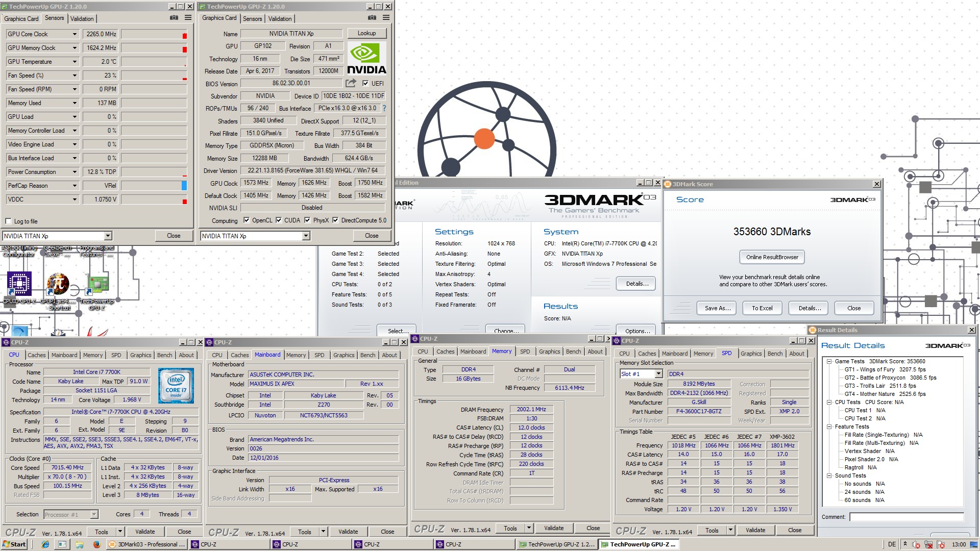Screen dimensions: 980x551
Task: Toggle the UEFI checkbox in GPU-Z
Action: pos(365,83)
